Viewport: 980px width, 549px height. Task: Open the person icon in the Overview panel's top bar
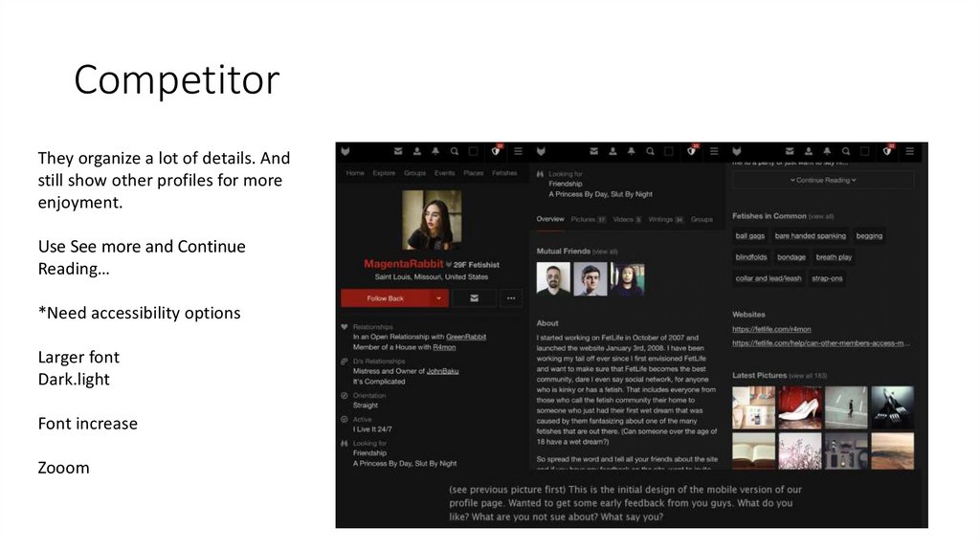[x=612, y=151]
